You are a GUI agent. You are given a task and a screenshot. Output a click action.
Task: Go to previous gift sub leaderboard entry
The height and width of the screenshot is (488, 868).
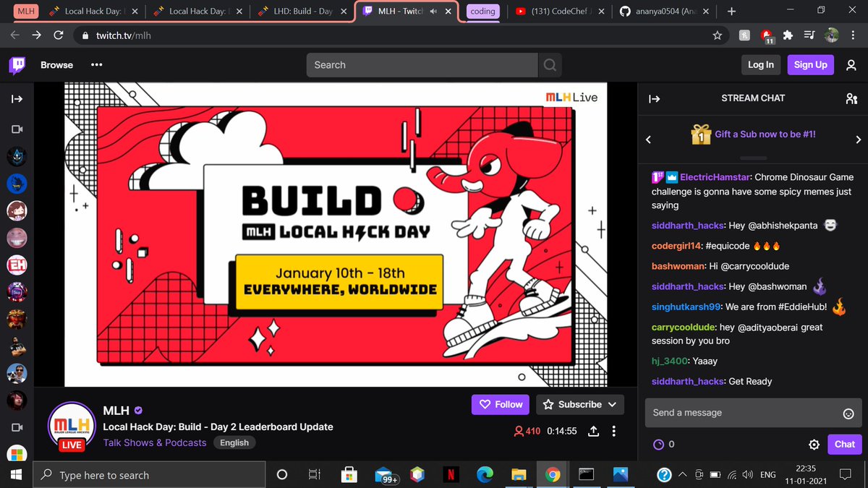tap(648, 140)
